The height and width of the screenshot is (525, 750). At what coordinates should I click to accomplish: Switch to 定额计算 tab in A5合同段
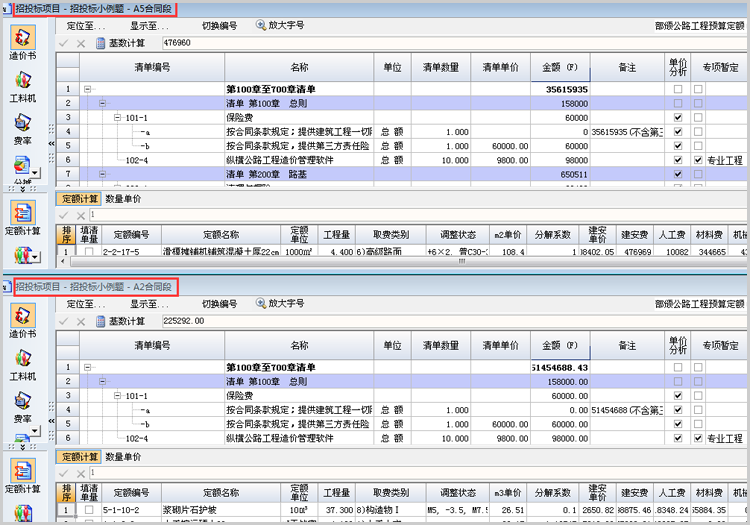(80, 199)
